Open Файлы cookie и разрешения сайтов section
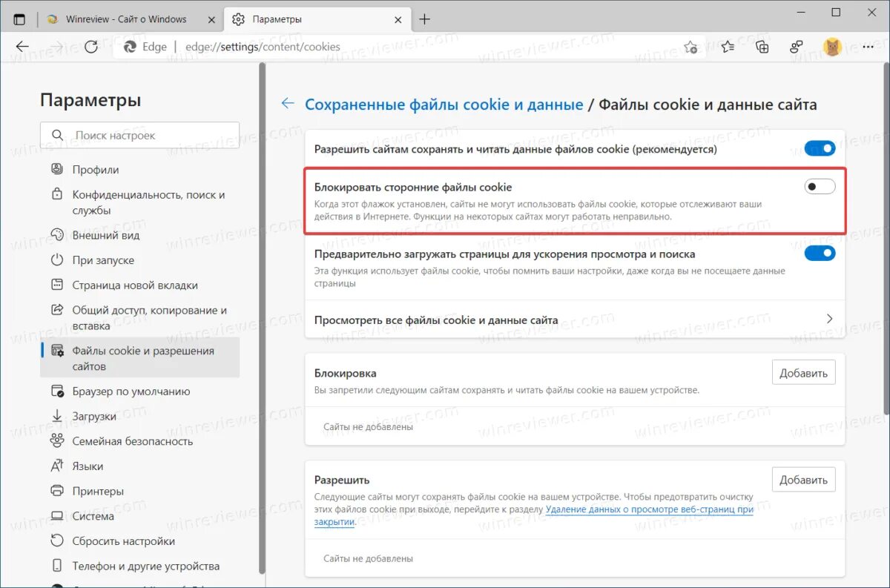Viewport: 890px width, 588px height. tap(140, 358)
